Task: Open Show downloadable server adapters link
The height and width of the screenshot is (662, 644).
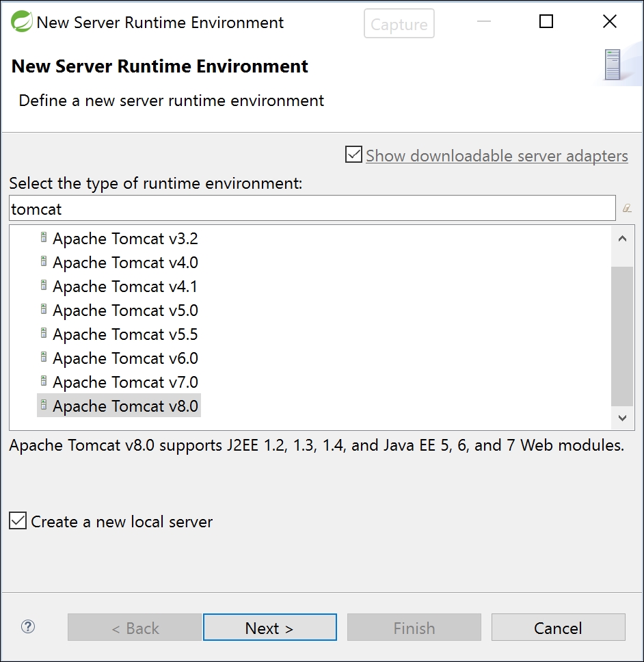Action: click(496, 156)
